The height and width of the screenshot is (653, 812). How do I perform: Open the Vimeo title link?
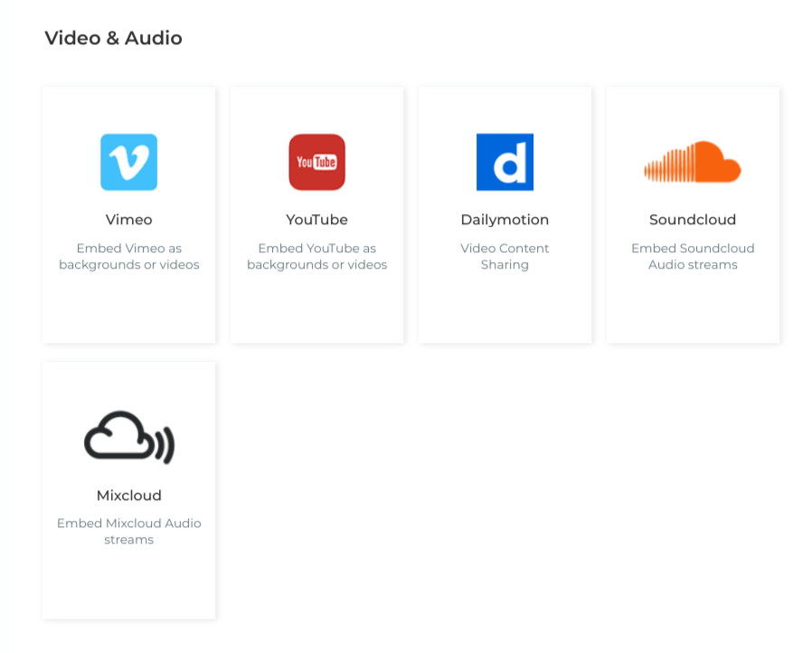pos(129,220)
